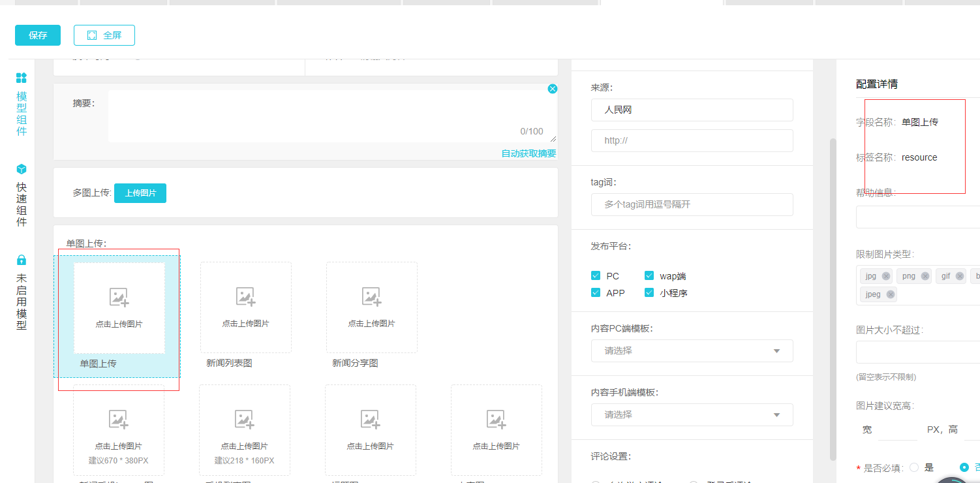The height and width of the screenshot is (483, 980).
Task: Select 是 for the 是否必填 option
Action: (913, 467)
